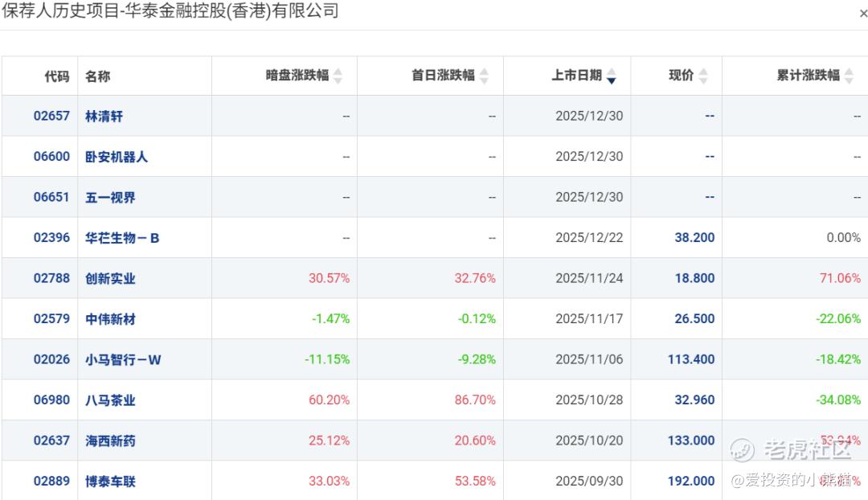Image resolution: width=868 pixels, height=500 pixels.
Task: Open stock code 02026
Action: coord(51,359)
